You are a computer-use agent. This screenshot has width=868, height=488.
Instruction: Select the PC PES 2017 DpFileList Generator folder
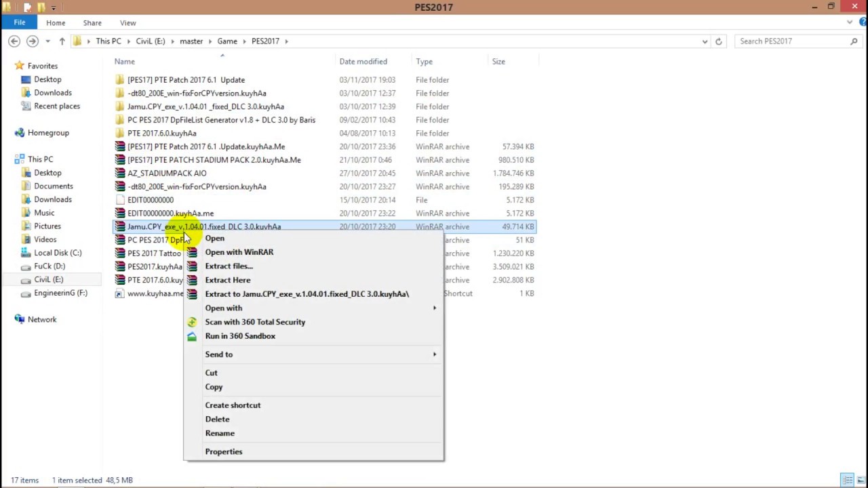pos(221,120)
